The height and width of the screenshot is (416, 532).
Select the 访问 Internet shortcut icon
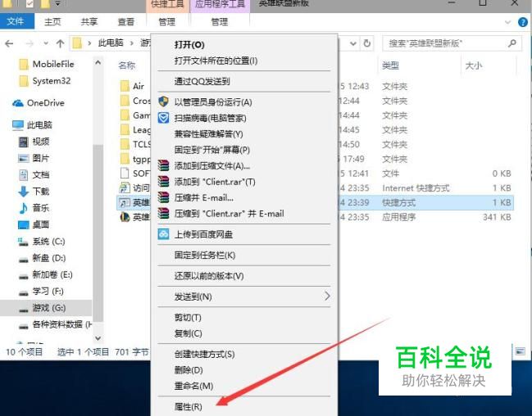(125, 188)
